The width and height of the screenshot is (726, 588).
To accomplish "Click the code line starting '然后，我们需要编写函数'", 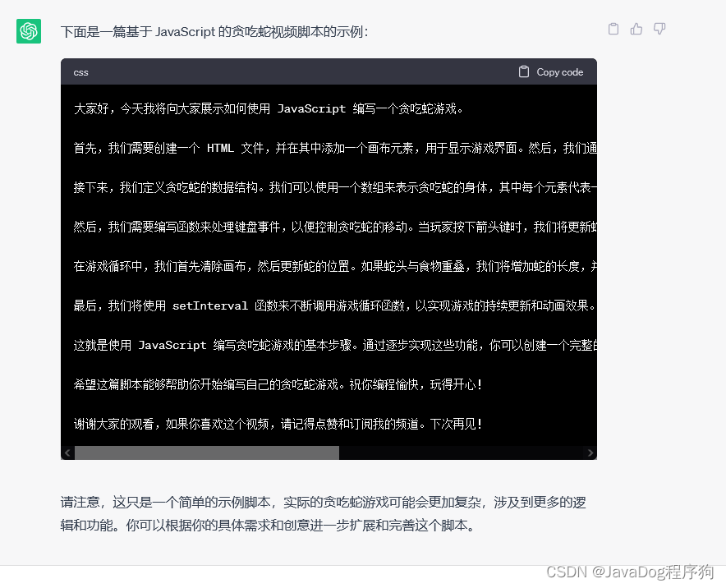I will (335, 227).
